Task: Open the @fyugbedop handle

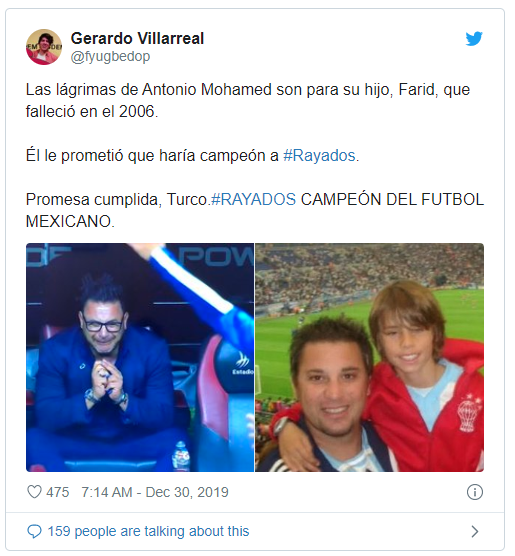Action: (110, 57)
